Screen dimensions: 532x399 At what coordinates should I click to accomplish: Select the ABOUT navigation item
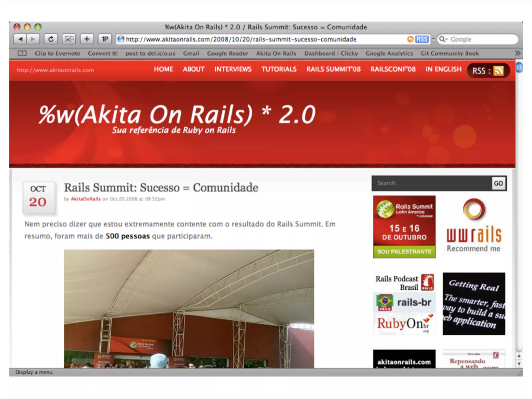(194, 69)
